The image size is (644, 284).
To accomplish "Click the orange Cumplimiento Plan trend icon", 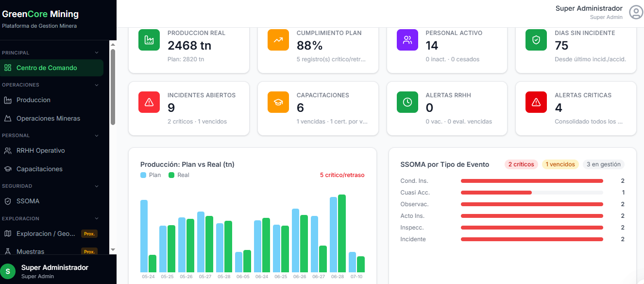I will click(278, 40).
